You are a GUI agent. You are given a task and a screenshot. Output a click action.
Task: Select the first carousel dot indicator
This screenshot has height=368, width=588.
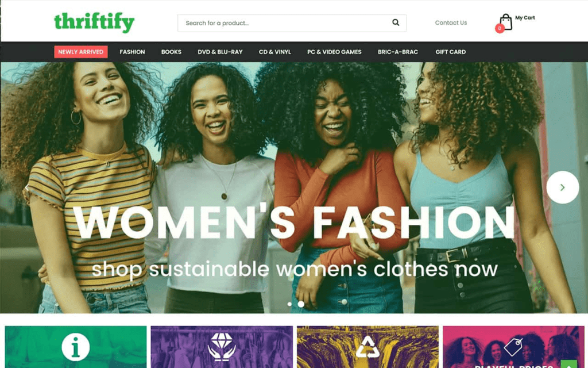point(289,304)
